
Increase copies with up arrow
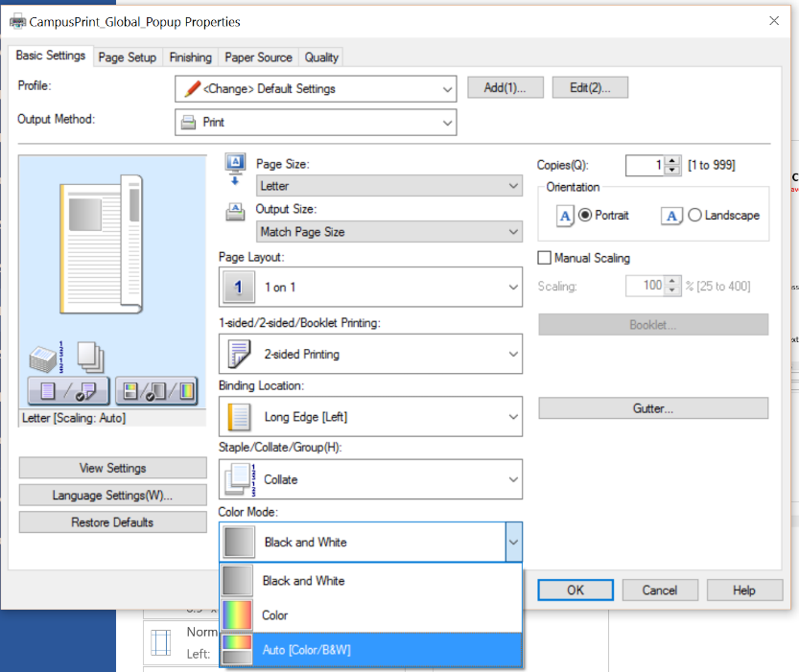click(x=672, y=160)
